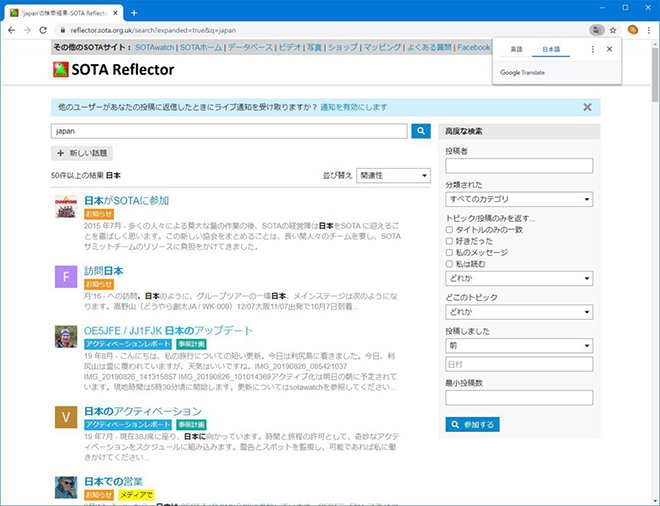Click よくある質問 link

tap(429, 48)
